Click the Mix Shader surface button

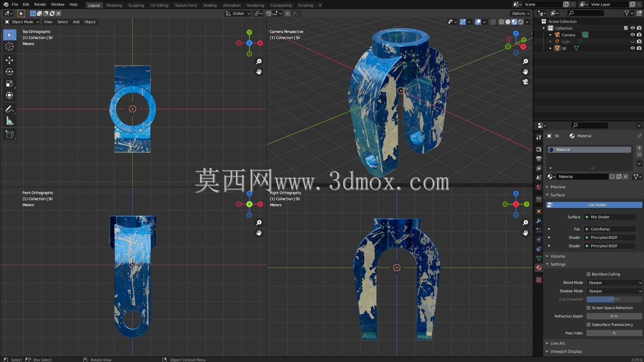[610, 217]
